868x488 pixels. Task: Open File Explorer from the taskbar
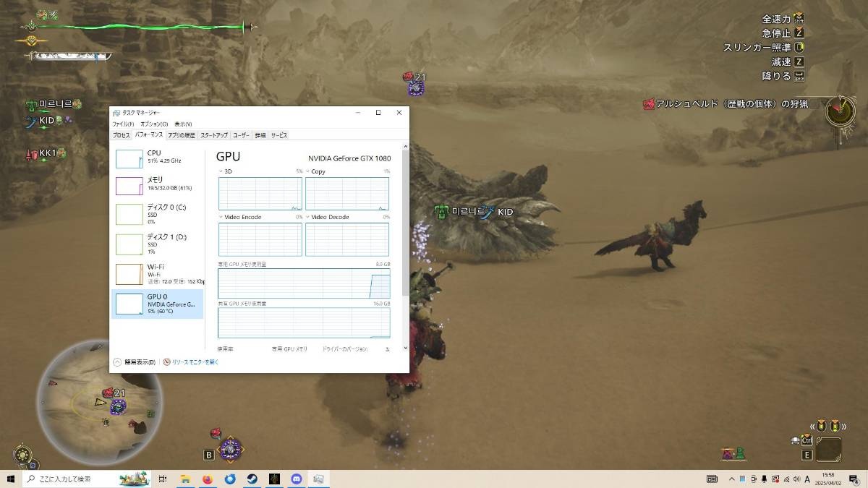pos(185,479)
